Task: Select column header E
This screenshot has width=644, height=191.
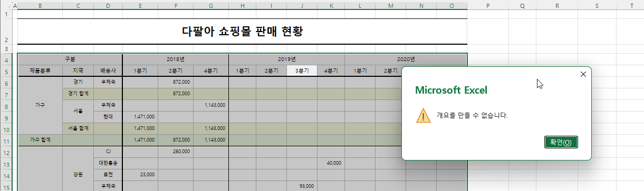Action: [x=140, y=5]
